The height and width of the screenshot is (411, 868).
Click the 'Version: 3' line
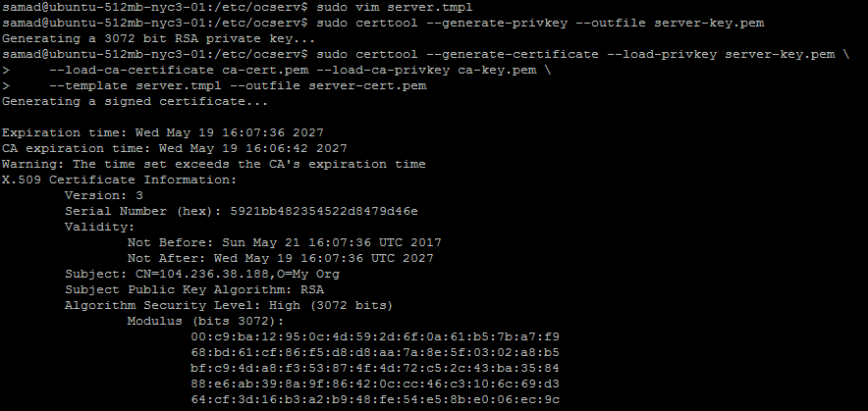tap(104, 195)
